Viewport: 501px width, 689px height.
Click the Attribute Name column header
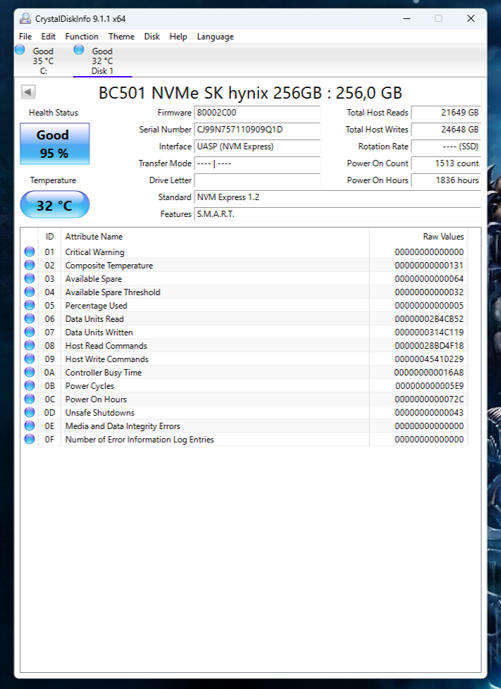94,236
